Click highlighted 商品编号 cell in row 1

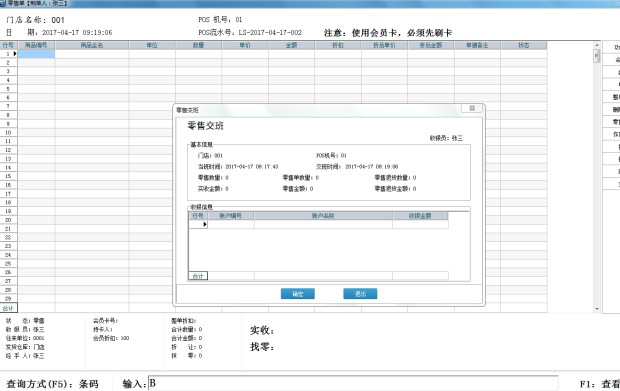[36, 54]
